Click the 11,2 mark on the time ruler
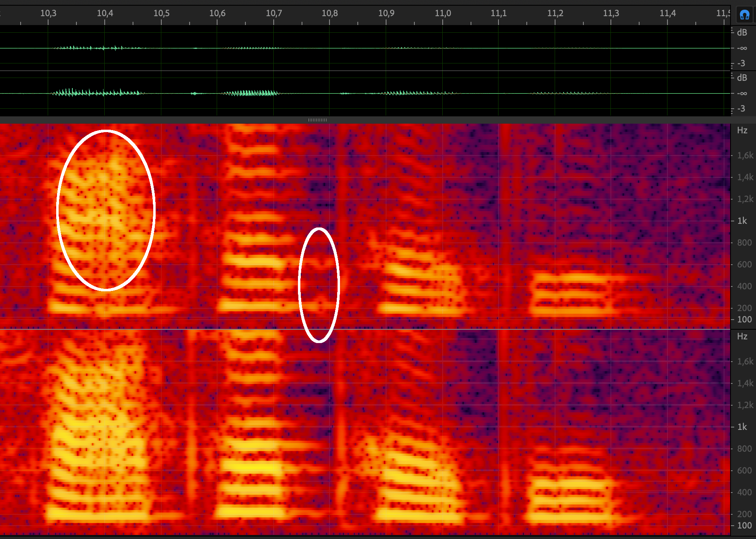The width and height of the screenshot is (756, 539). click(x=555, y=13)
